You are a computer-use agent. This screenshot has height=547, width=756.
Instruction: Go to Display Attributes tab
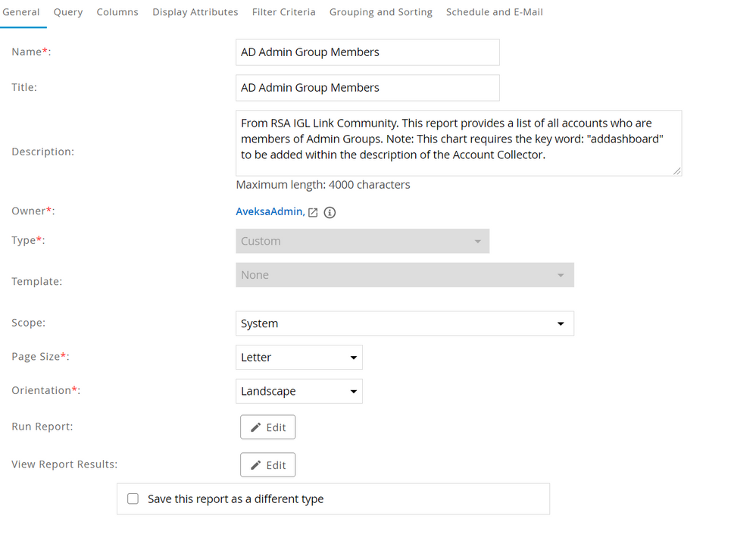195,12
